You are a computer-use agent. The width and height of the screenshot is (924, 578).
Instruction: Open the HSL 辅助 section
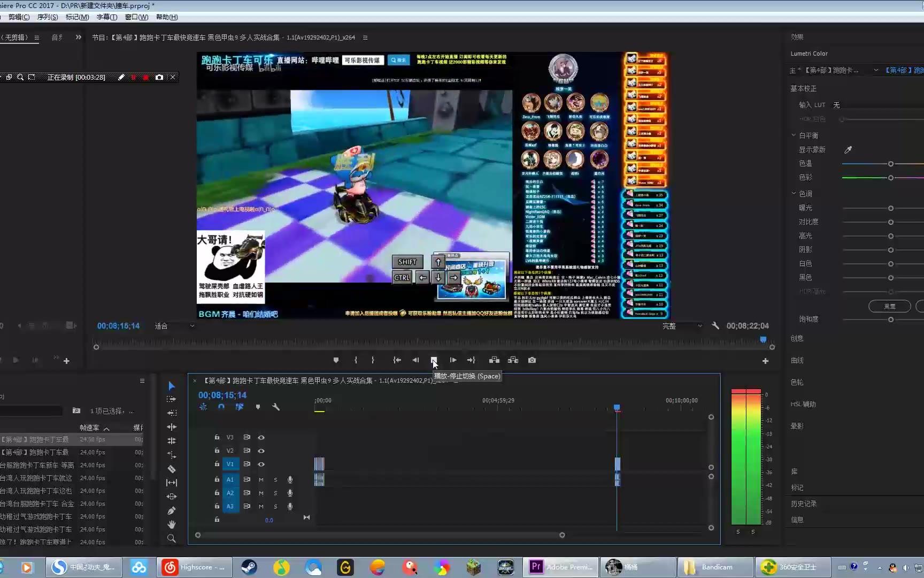click(803, 404)
